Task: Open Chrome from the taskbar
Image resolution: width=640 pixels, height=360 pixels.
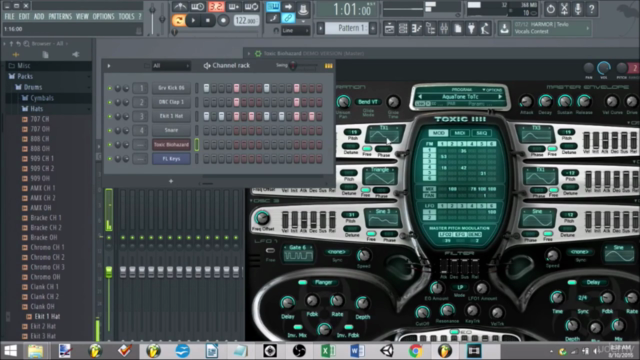Action: point(416,351)
